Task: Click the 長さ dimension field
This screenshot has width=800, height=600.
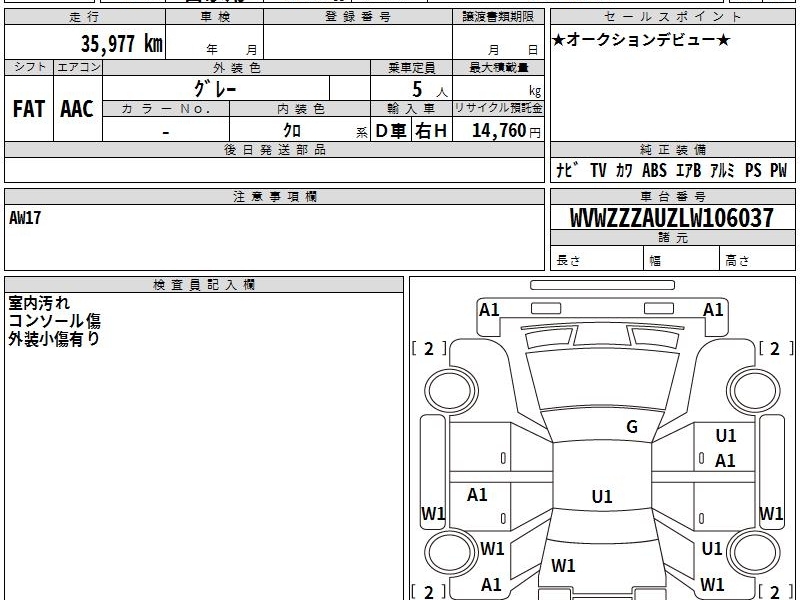Action: click(x=597, y=259)
